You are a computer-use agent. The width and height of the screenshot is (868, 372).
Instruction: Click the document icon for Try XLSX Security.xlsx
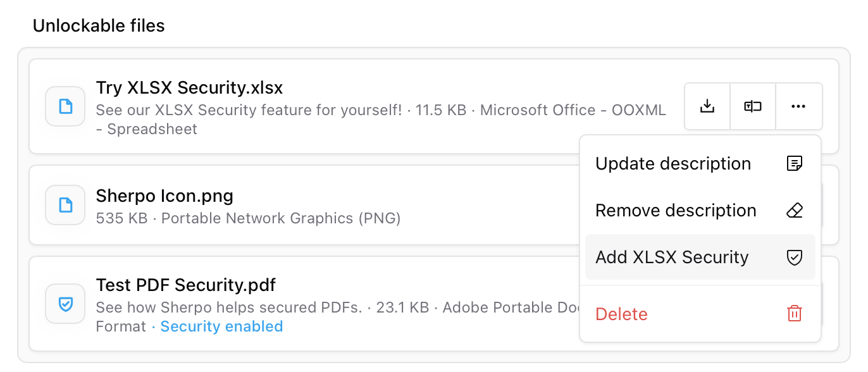click(65, 106)
